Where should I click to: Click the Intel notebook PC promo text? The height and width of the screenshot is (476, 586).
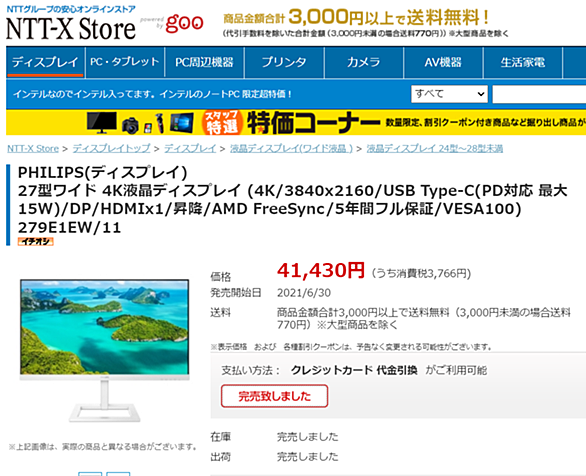click(152, 94)
